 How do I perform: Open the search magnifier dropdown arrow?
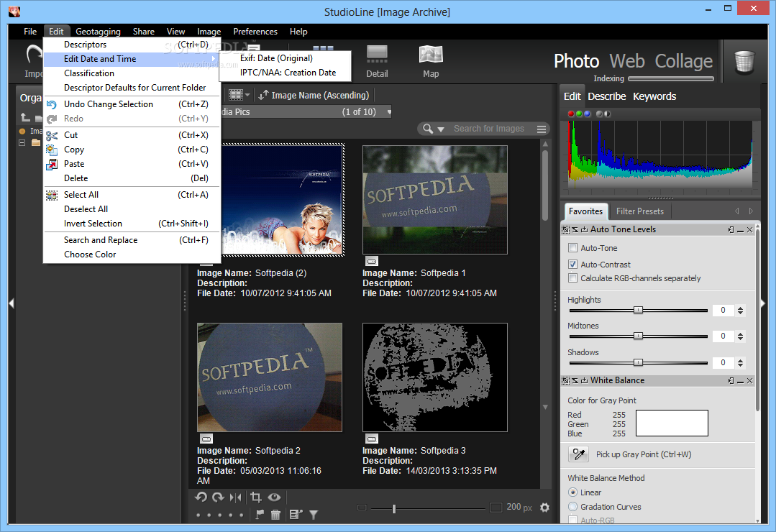coord(440,129)
